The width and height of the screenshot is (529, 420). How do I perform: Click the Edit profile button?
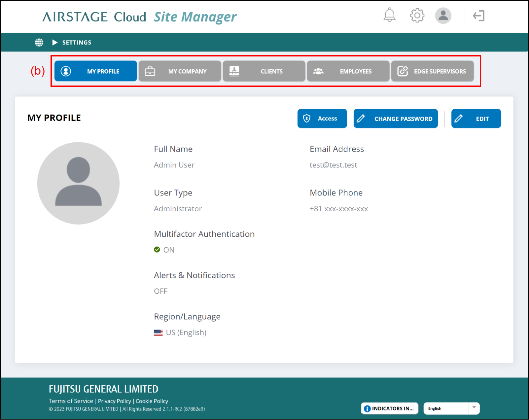[x=476, y=119]
